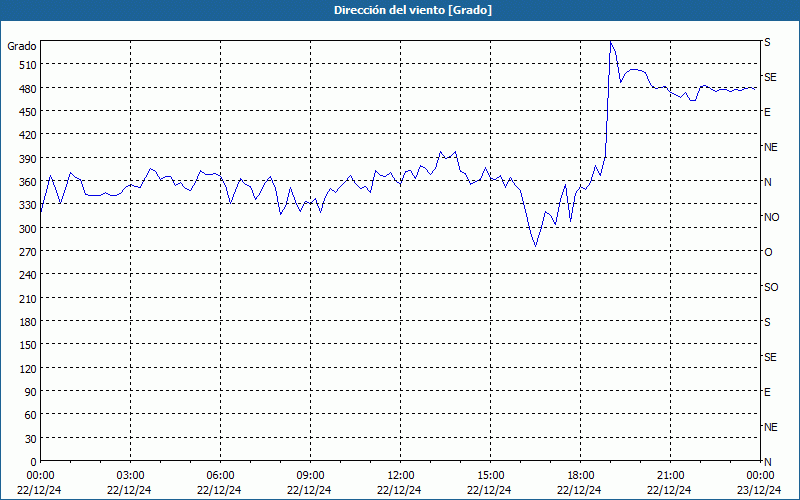This screenshot has height=500, width=800.
Task: Click the 03:00 time label
Action: click(130, 476)
